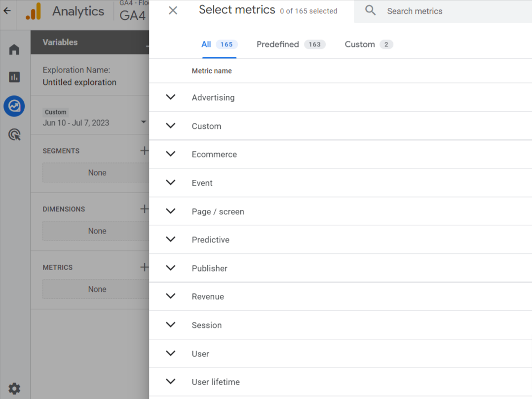The image size is (532, 399).
Task: Switch to the Predefined tab
Action: click(x=277, y=44)
